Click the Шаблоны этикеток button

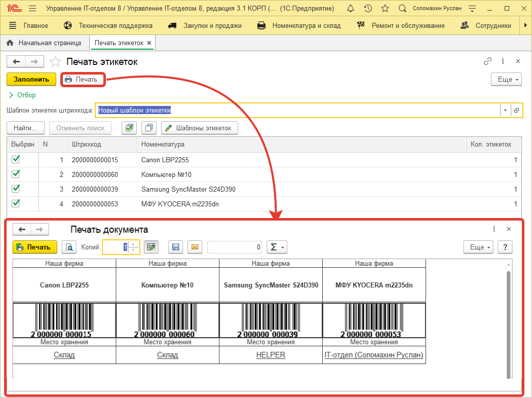(x=199, y=128)
